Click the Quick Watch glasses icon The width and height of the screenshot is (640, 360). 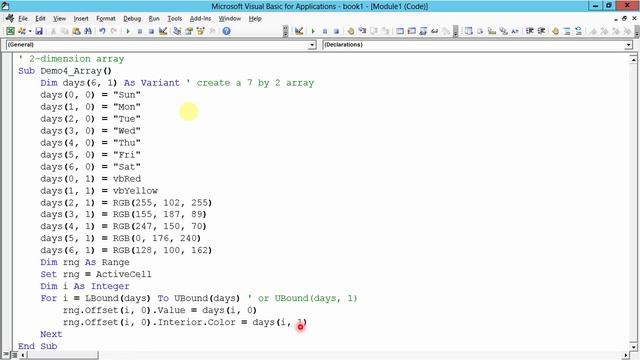434,31
